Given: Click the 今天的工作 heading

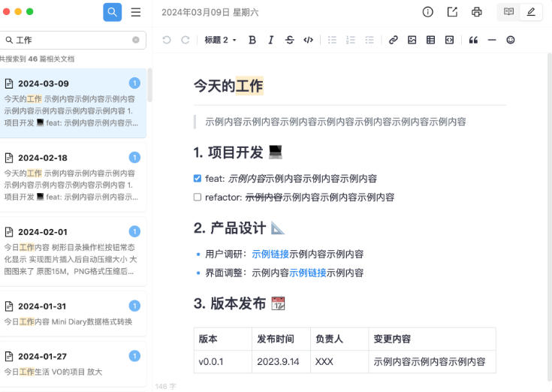Looking at the screenshot, I should 228,86.
